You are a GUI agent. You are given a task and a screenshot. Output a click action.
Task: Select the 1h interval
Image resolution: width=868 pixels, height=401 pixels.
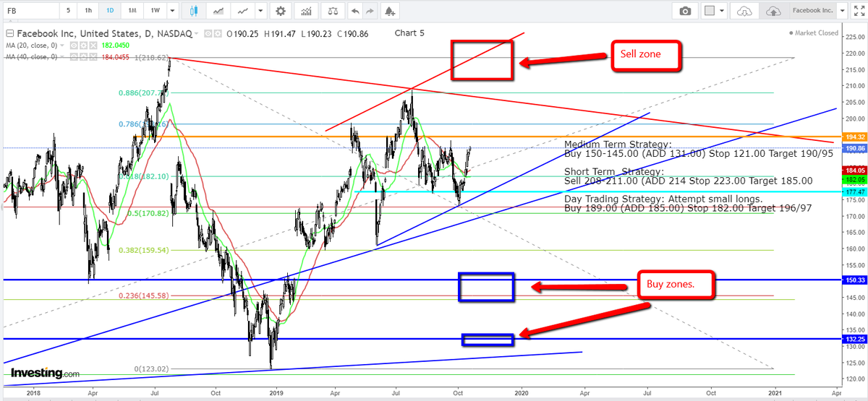[88, 11]
